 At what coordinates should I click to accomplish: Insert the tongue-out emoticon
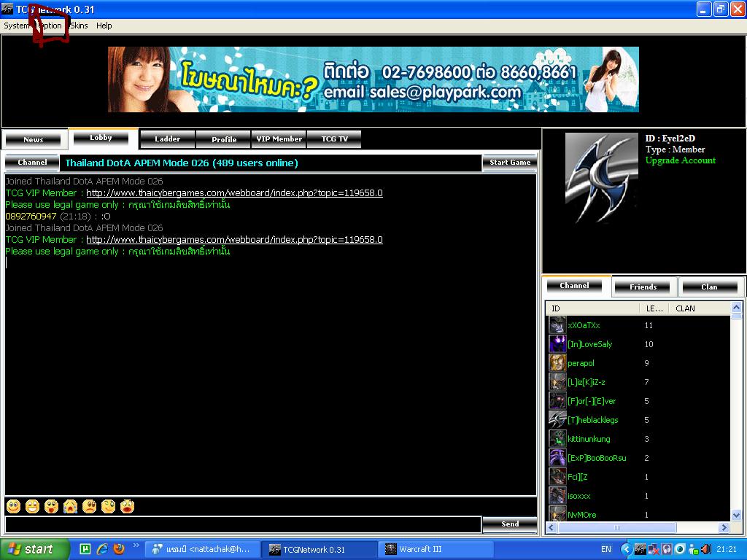click(52, 506)
